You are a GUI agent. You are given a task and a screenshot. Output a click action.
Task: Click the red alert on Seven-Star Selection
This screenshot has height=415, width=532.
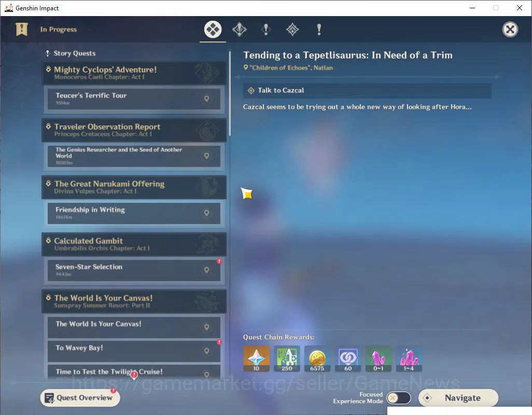point(219,261)
